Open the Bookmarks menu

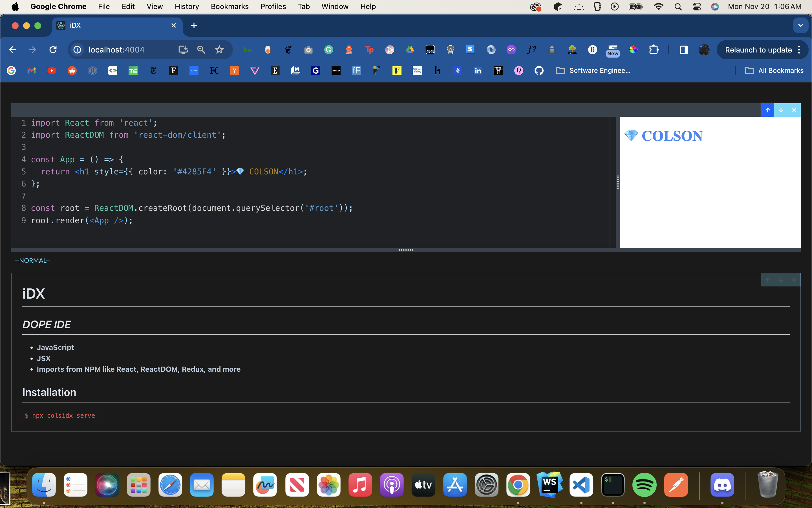pyautogui.click(x=230, y=7)
